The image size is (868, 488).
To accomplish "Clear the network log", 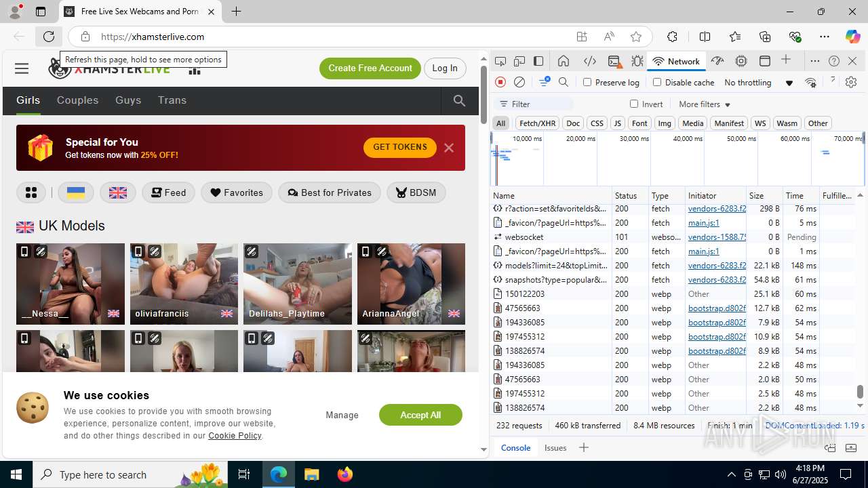I will point(519,82).
